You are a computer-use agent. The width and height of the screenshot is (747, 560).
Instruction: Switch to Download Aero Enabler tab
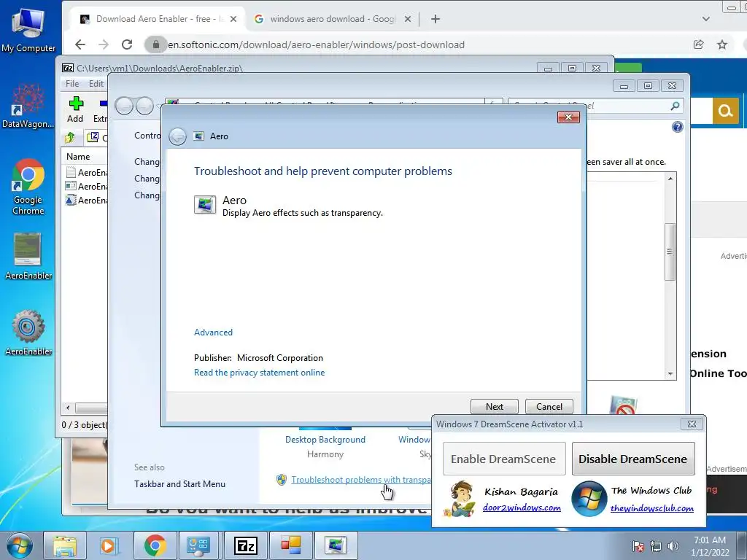point(158,19)
